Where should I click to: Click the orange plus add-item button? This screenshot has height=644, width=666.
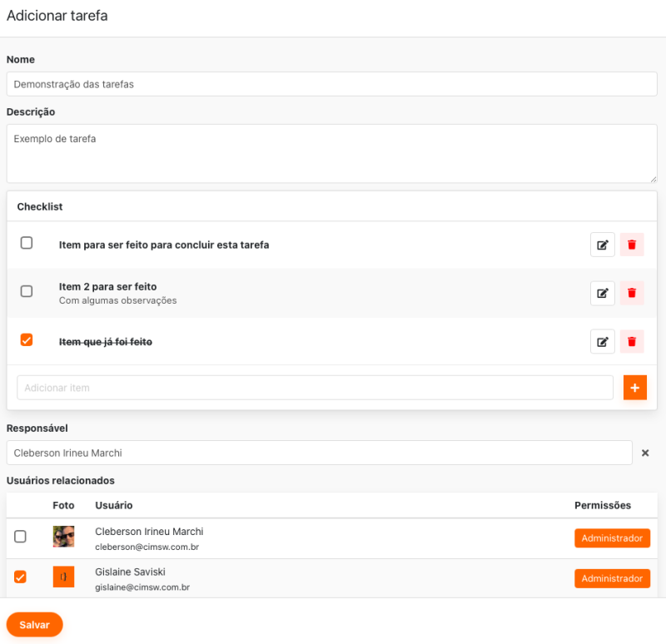coord(634,388)
